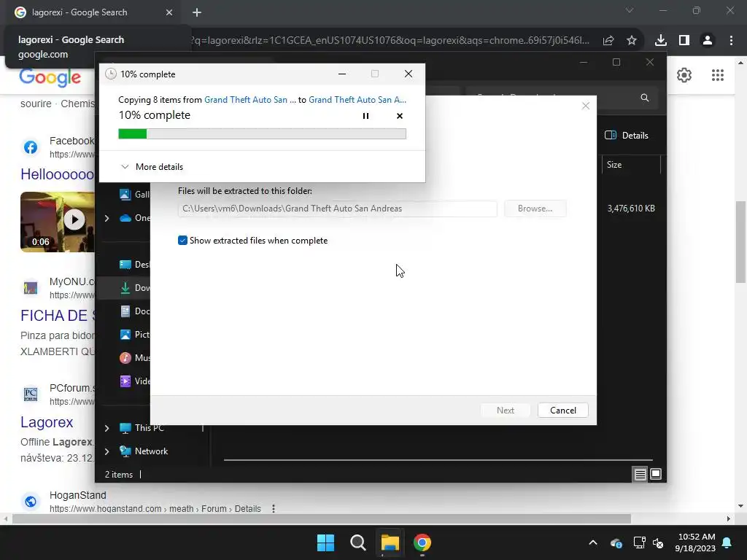Click the File Explorer search magnifier icon
747x560 pixels.
645,98
